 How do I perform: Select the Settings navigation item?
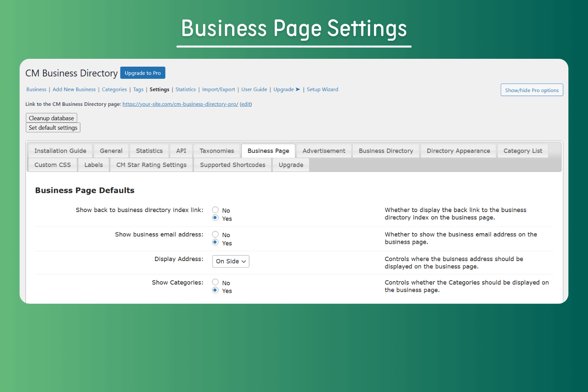point(160,89)
